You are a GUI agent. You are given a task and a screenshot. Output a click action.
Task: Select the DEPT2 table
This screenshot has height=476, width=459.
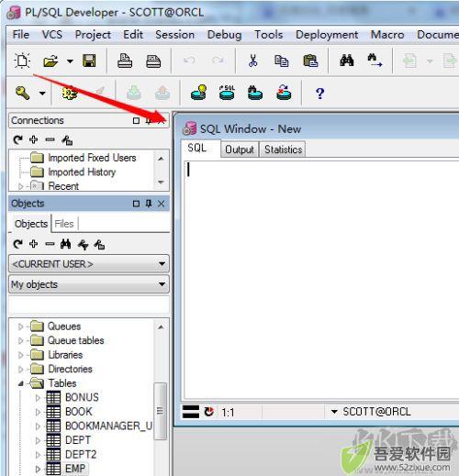coord(81,454)
